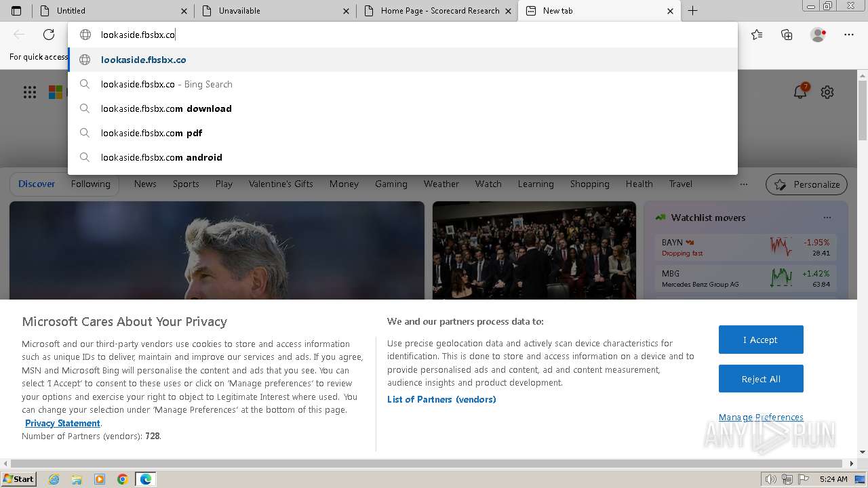Open the Gaming category
868x488 pixels.
[391, 184]
